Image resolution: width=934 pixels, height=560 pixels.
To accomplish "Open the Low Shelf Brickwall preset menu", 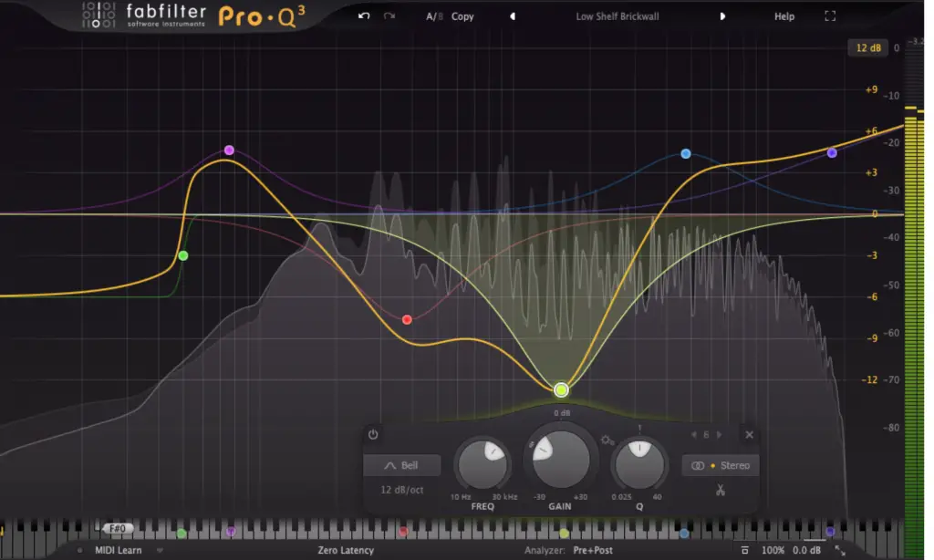I will click(617, 16).
